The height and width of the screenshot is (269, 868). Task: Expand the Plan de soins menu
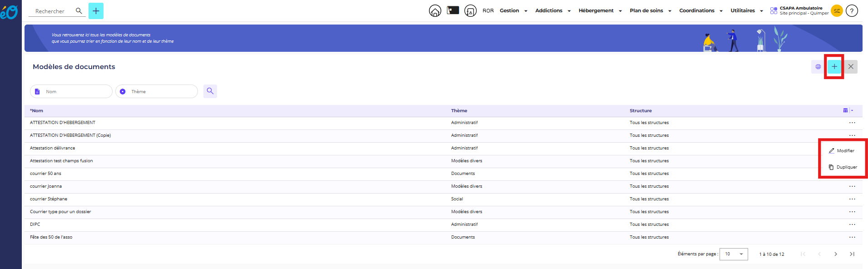click(650, 11)
